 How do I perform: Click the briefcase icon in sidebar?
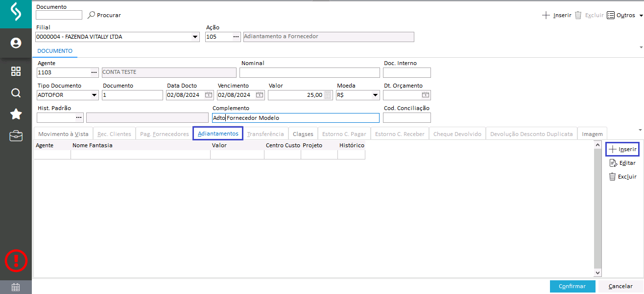coord(16,136)
